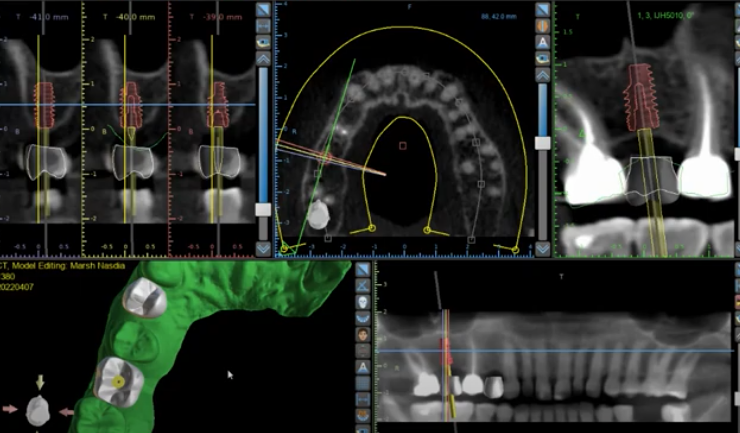Click the diagonal layout icon atop cross-section toolbar

tap(264, 10)
